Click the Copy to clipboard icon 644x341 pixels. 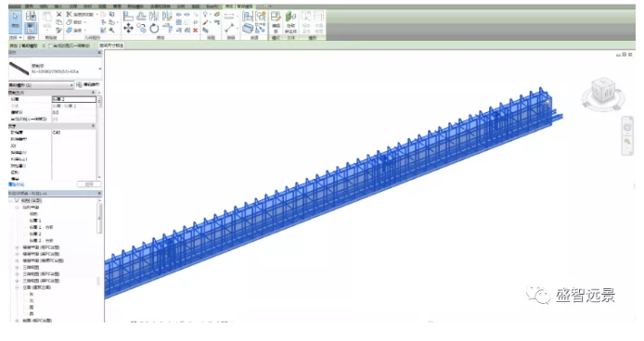(x=59, y=22)
